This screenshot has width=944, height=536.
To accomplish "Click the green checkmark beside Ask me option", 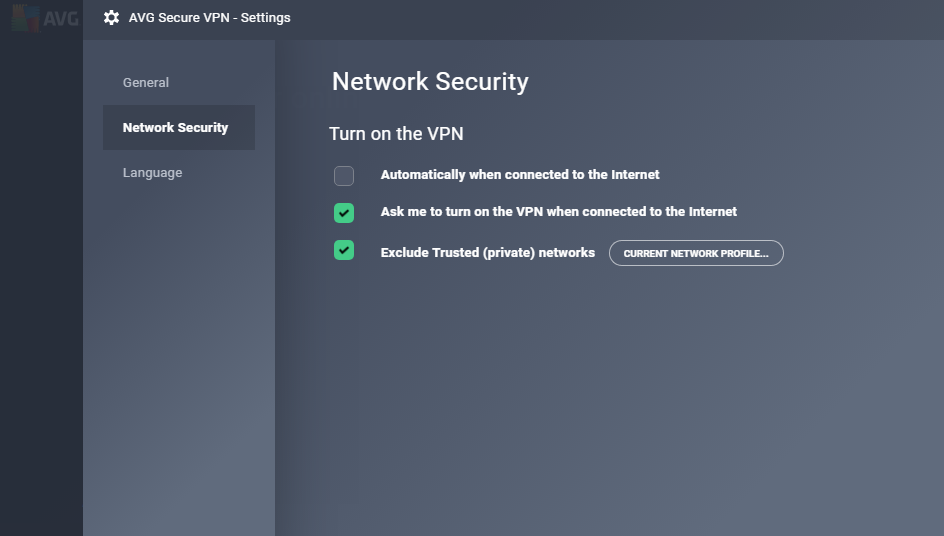I will pos(344,213).
